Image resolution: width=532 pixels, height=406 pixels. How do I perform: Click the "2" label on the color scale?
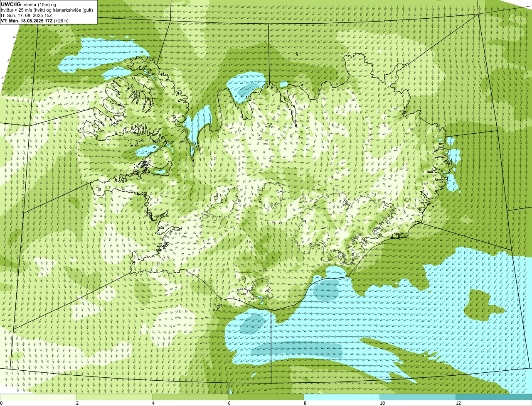(x=77, y=403)
